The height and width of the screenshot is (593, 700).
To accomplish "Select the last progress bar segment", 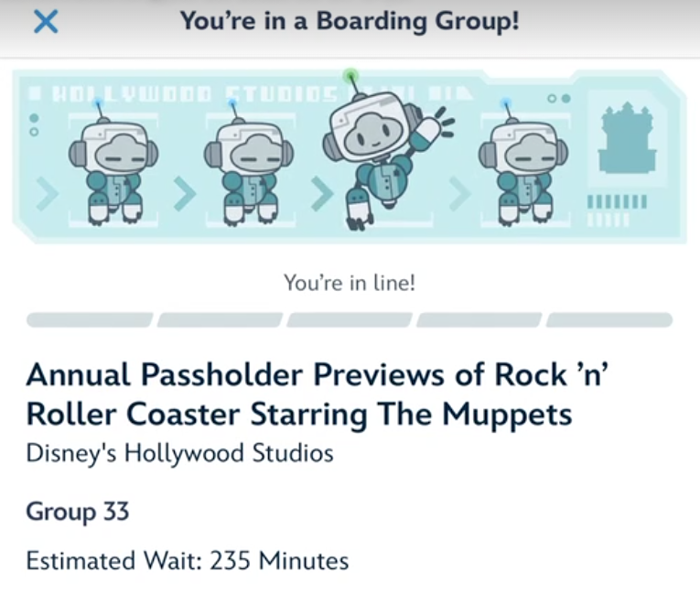I will [x=608, y=320].
